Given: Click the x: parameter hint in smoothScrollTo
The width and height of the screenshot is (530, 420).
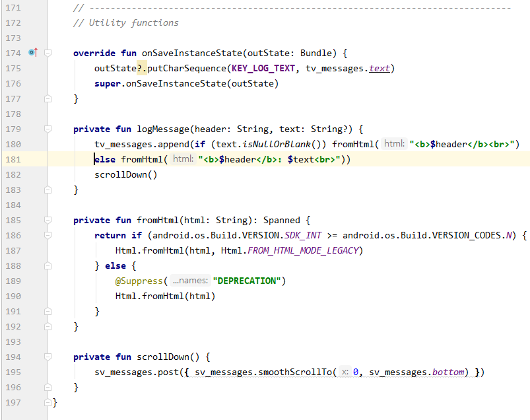Looking at the screenshot, I should click(345, 372).
